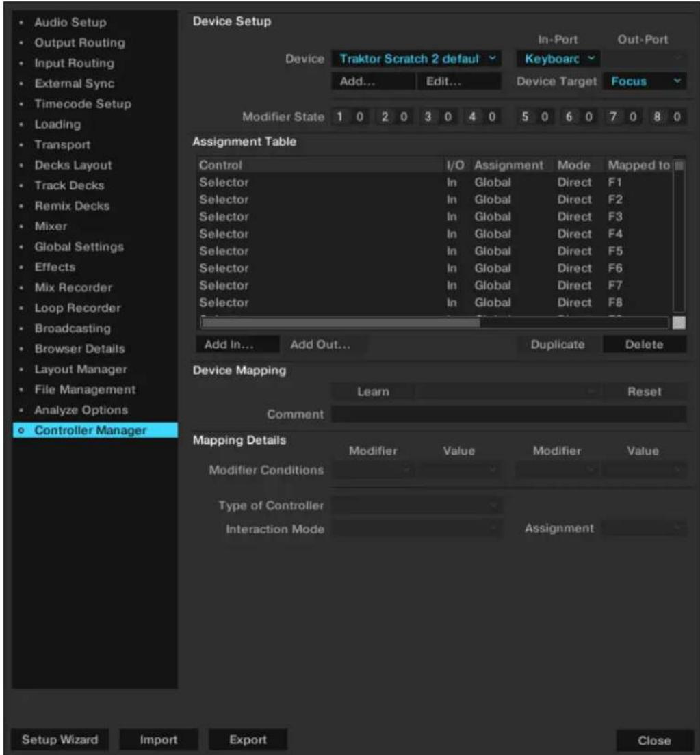
Task: Click Add In... button
Action: point(237,345)
